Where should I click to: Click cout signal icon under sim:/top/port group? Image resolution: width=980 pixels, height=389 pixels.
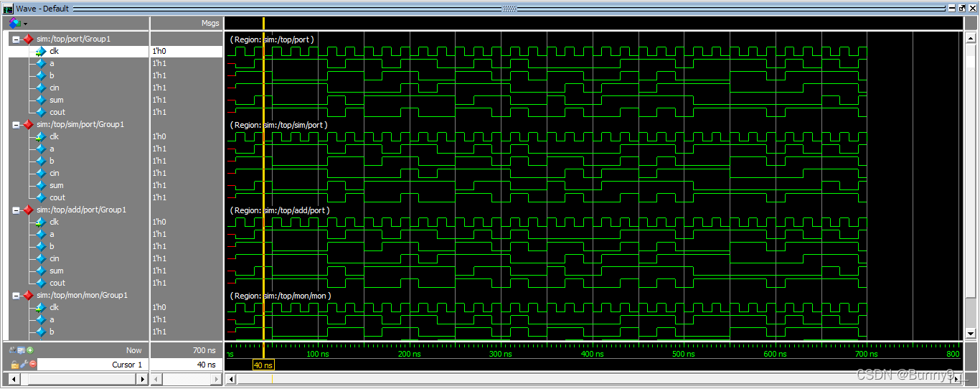coord(40,112)
